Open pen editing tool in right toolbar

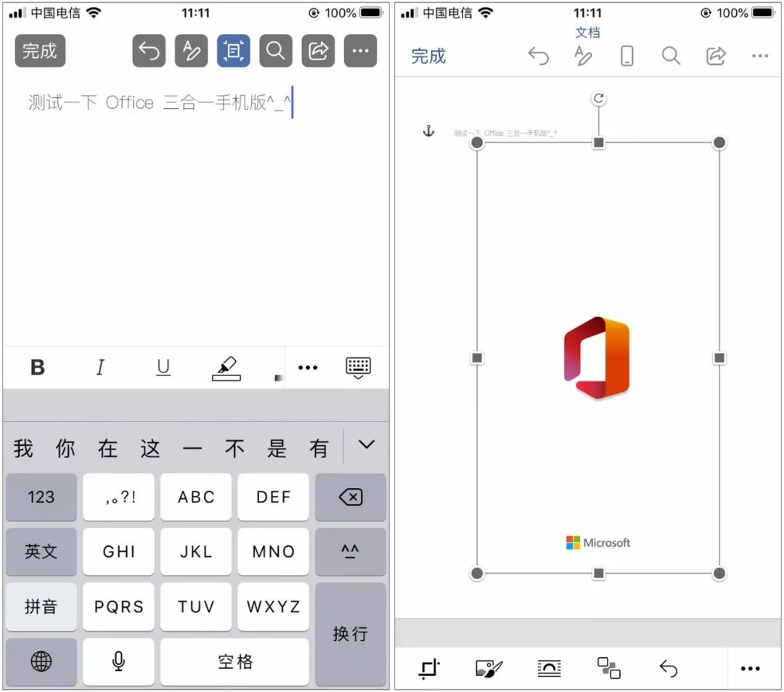[x=582, y=56]
